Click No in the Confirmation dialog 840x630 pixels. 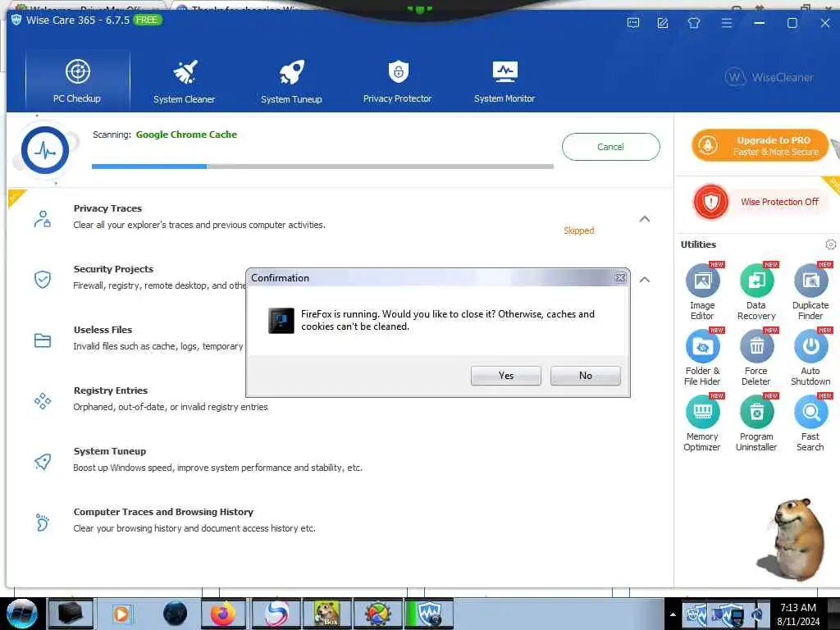586,376
